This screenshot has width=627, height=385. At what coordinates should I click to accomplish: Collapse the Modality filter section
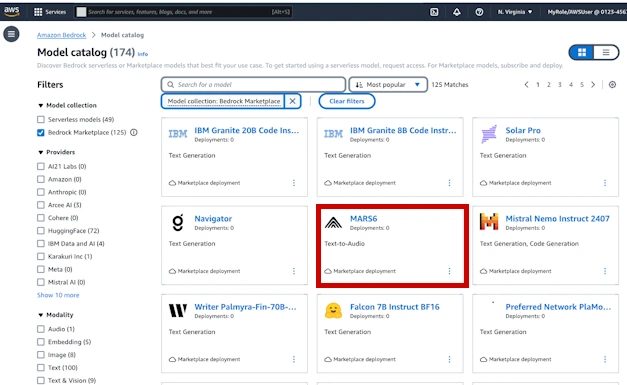[x=40, y=315]
